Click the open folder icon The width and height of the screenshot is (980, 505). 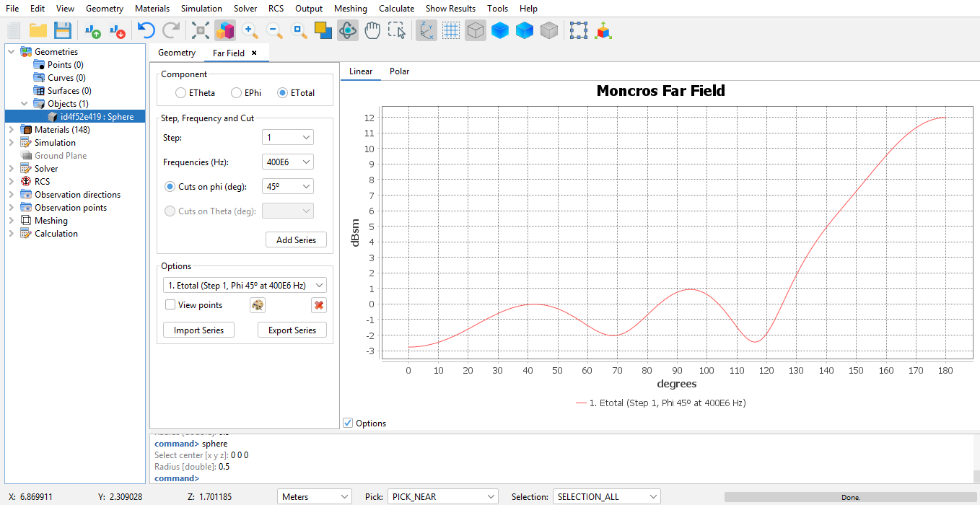tap(38, 30)
